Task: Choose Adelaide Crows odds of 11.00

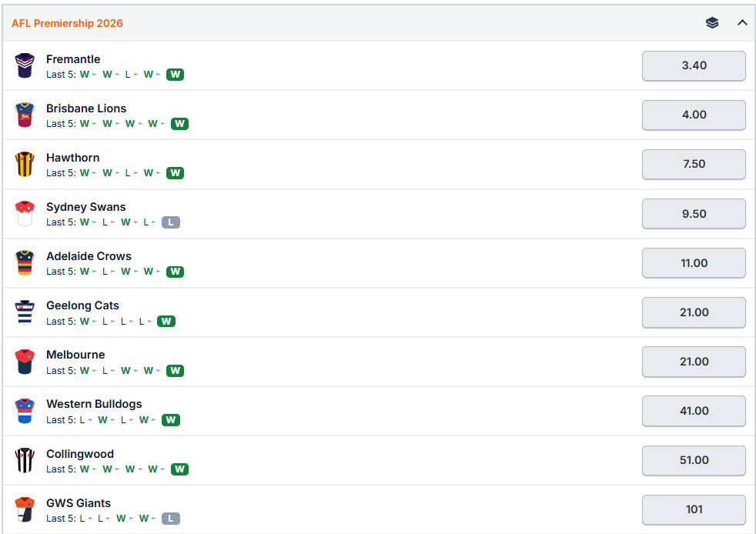Action: click(x=694, y=262)
